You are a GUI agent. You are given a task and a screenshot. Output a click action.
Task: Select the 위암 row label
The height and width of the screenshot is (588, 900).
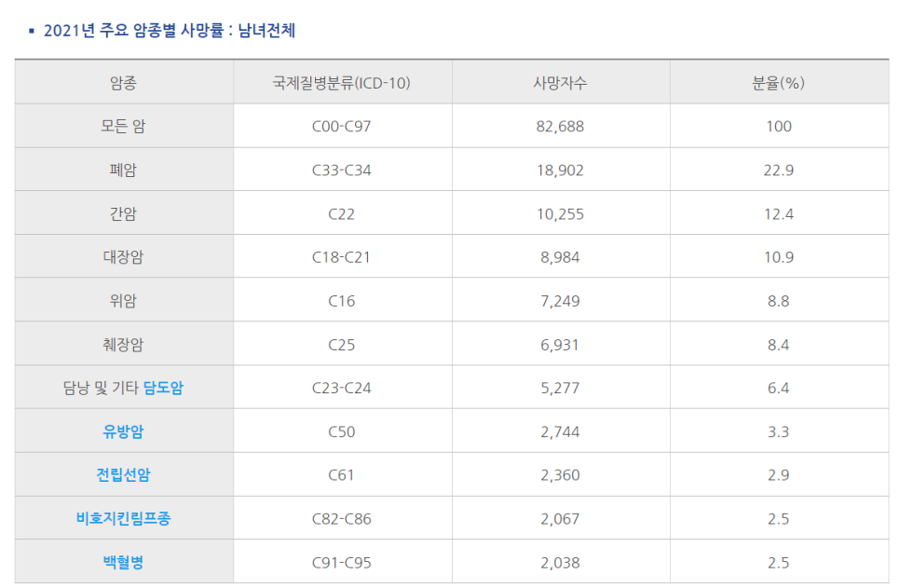point(123,300)
